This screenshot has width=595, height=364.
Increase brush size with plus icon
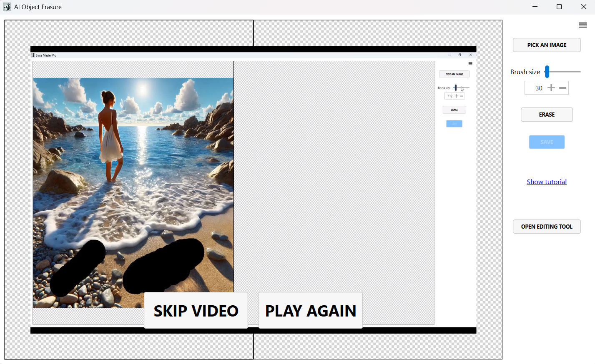(551, 88)
